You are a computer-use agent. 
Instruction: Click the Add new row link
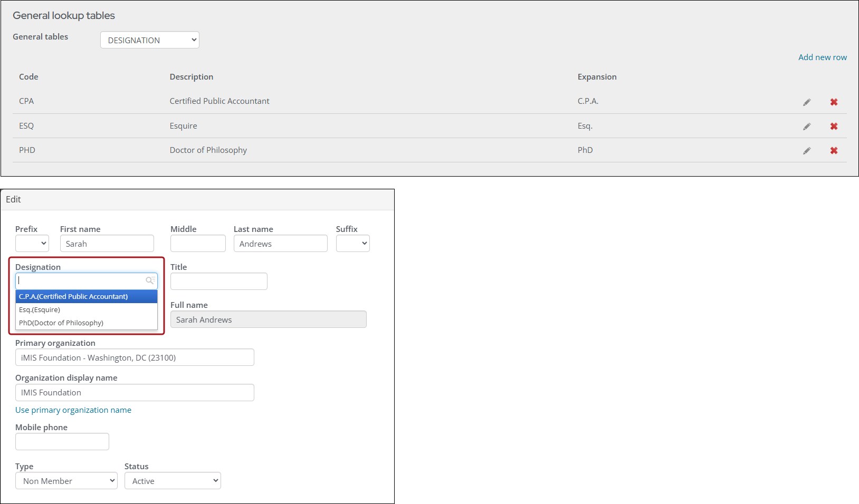tap(823, 57)
